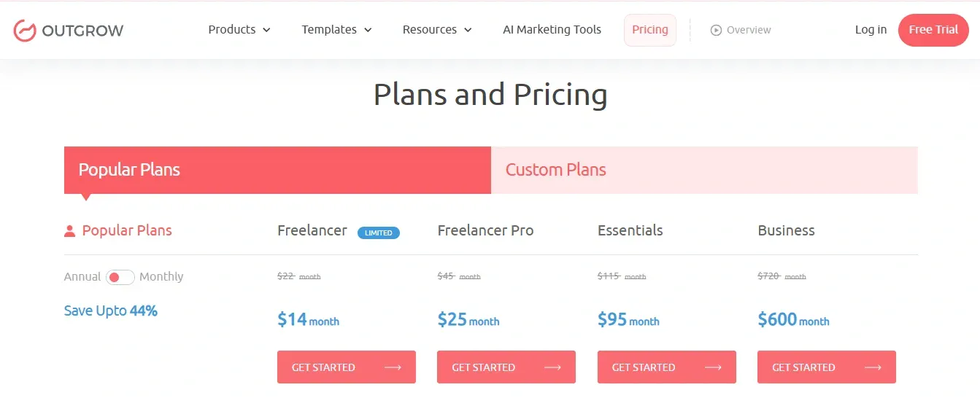Toggle the Annual/Monthly billing switch
Image resolution: width=980 pixels, height=398 pixels.
[120, 277]
